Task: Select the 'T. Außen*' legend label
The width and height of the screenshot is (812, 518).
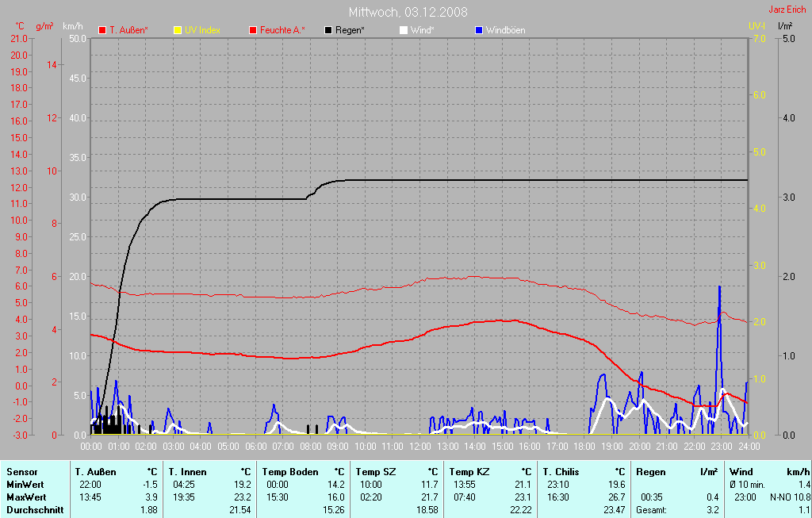Action: coord(128,31)
